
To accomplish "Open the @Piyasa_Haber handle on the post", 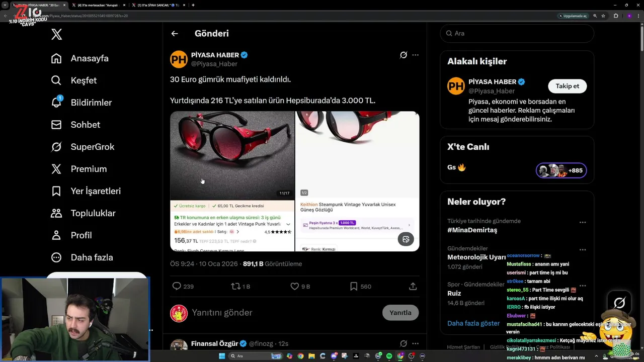I will [x=214, y=64].
